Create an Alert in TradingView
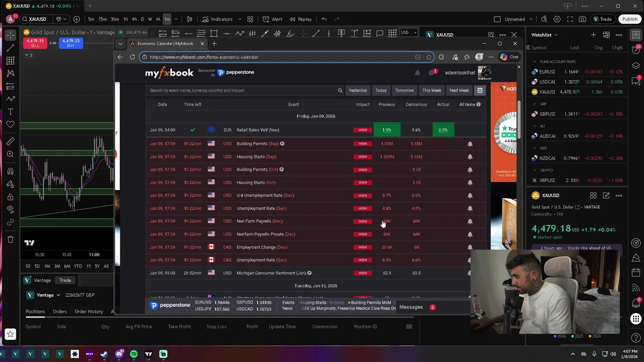This screenshot has height=362, width=644. [272, 19]
